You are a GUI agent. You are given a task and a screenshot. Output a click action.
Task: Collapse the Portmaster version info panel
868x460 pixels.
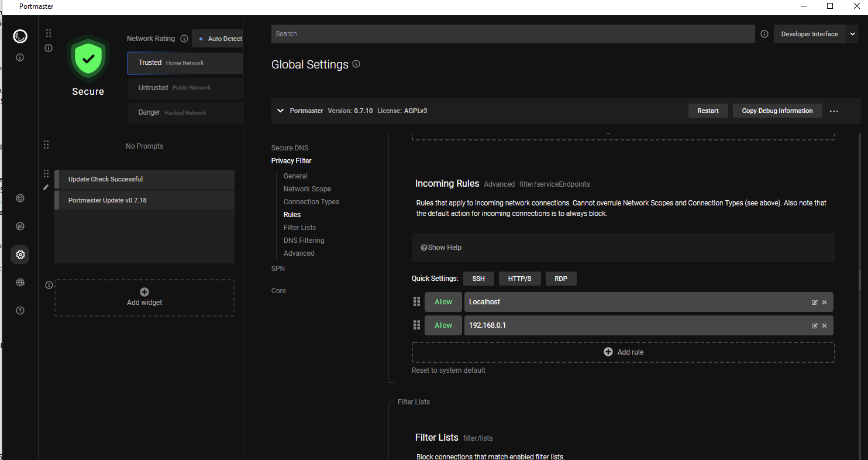pyautogui.click(x=281, y=111)
